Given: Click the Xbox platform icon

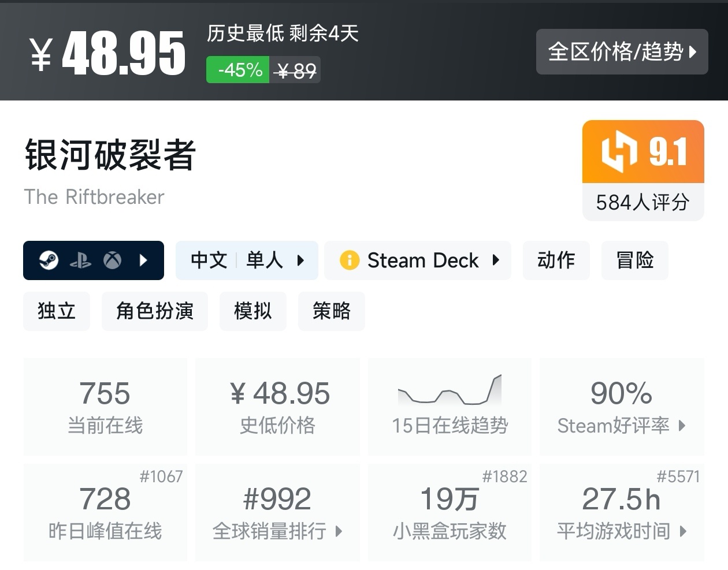Looking at the screenshot, I should (x=113, y=260).
